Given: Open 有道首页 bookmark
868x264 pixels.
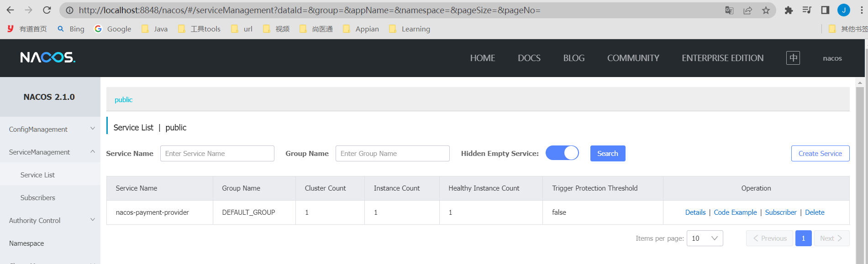Looking at the screenshot, I should 27,29.
